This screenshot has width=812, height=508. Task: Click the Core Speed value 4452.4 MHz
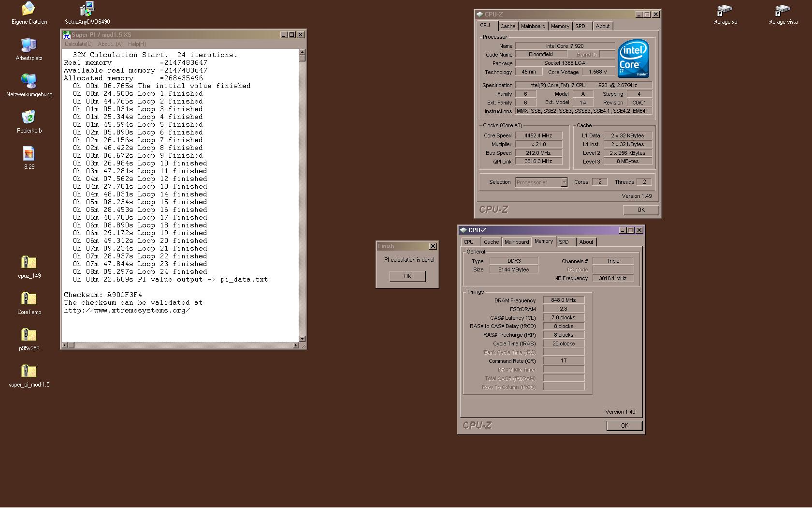(538, 135)
